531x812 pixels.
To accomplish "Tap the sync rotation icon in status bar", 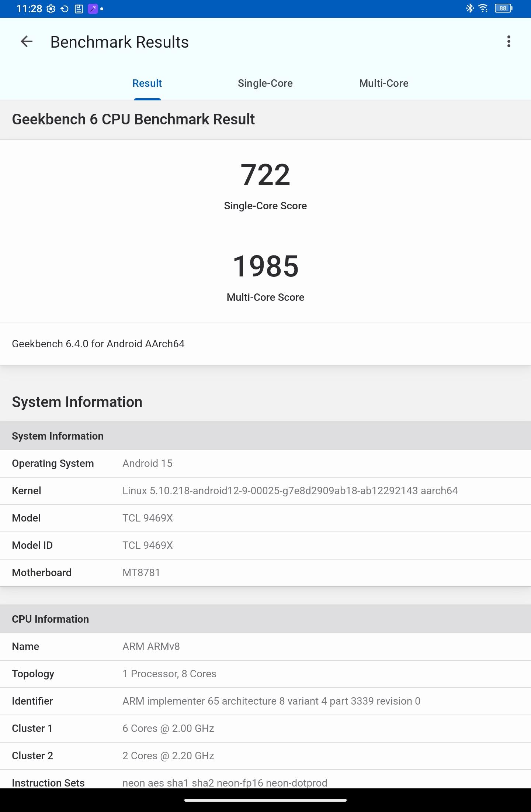I will [65, 9].
